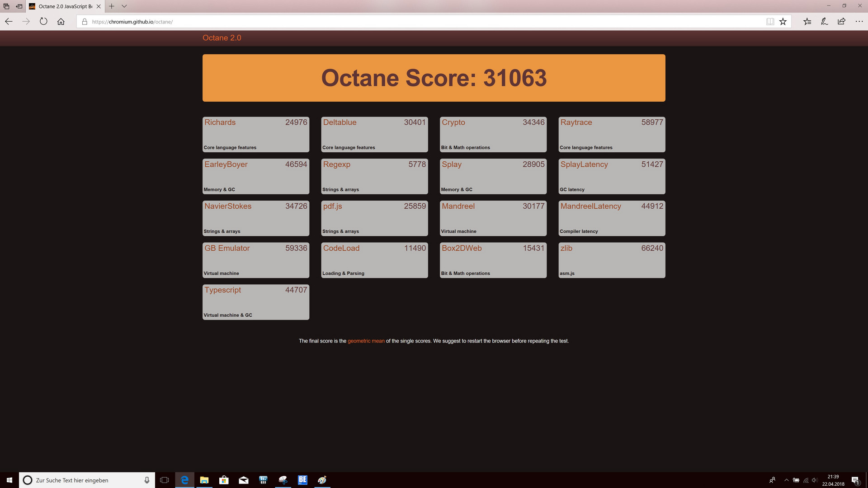The image size is (868, 488).
Task: Open the Paint app taskbar icon
Action: 322,480
